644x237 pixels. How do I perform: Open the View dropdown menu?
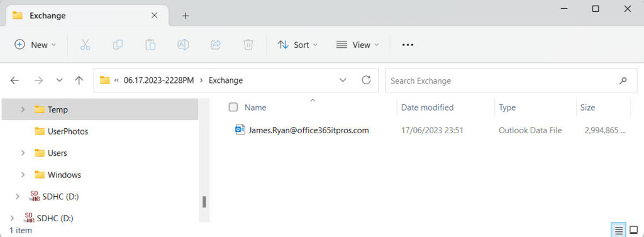(357, 45)
